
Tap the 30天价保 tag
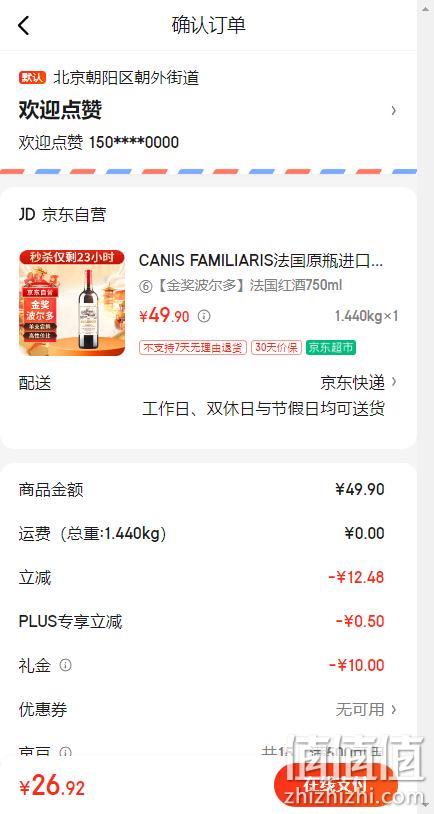(276, 347)
